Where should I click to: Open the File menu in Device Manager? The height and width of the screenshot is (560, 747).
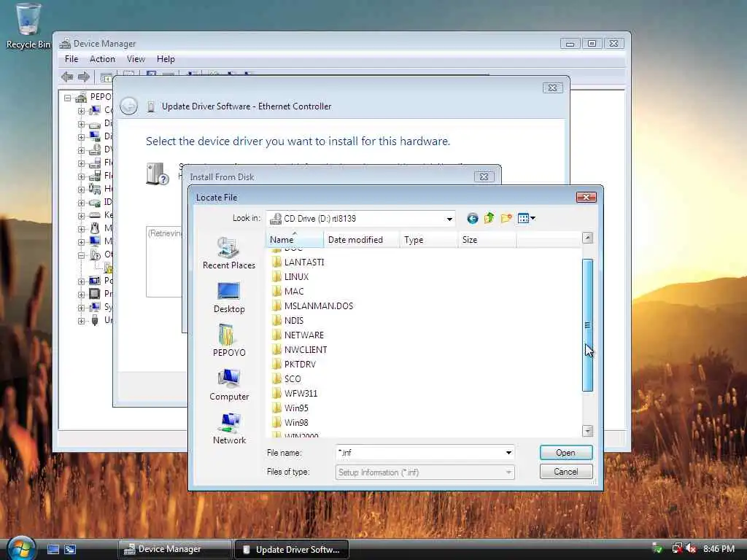point(71,59)
